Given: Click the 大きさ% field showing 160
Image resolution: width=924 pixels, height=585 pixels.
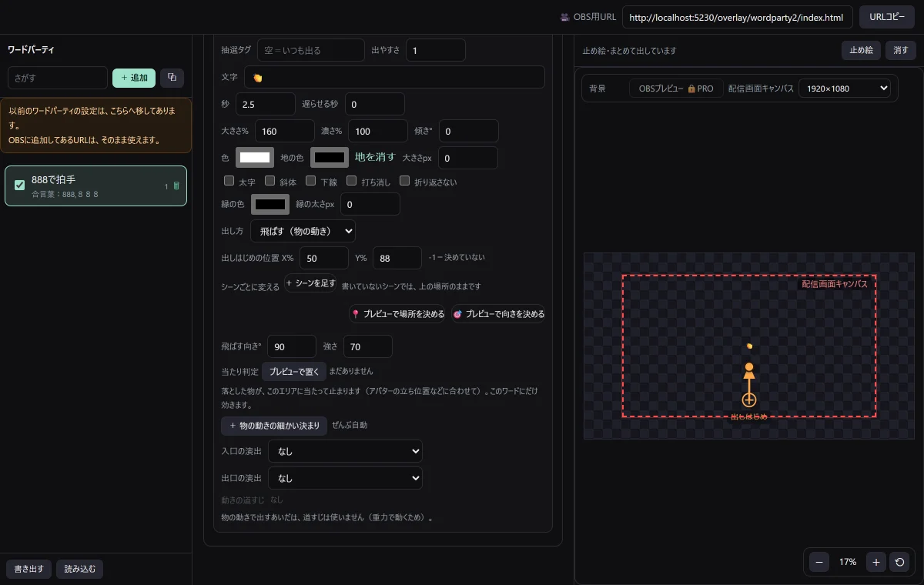Looking at the screenshot, I should (x=285, y=131).
